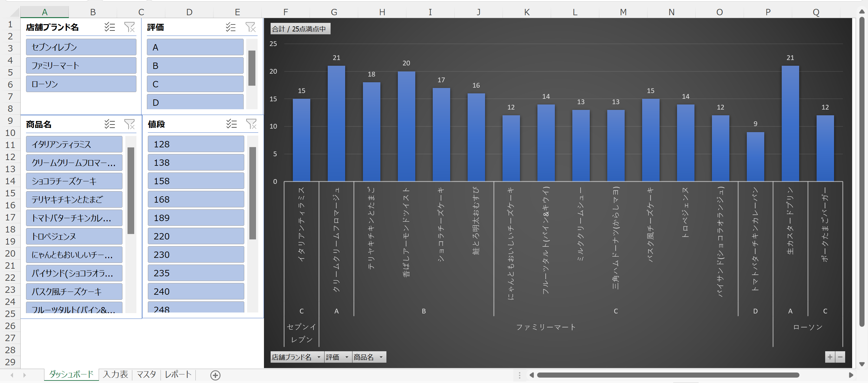Select イタリアンティラミス in 商品名 slicer
The height and width of the screenshot is (383, 868).
(x=74, y=144)
